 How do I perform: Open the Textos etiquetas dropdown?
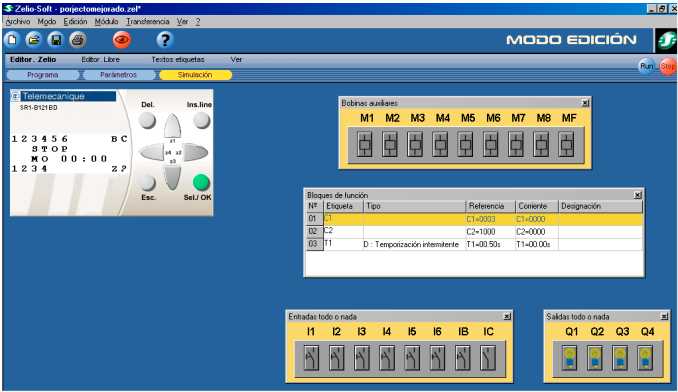(178, 60)
